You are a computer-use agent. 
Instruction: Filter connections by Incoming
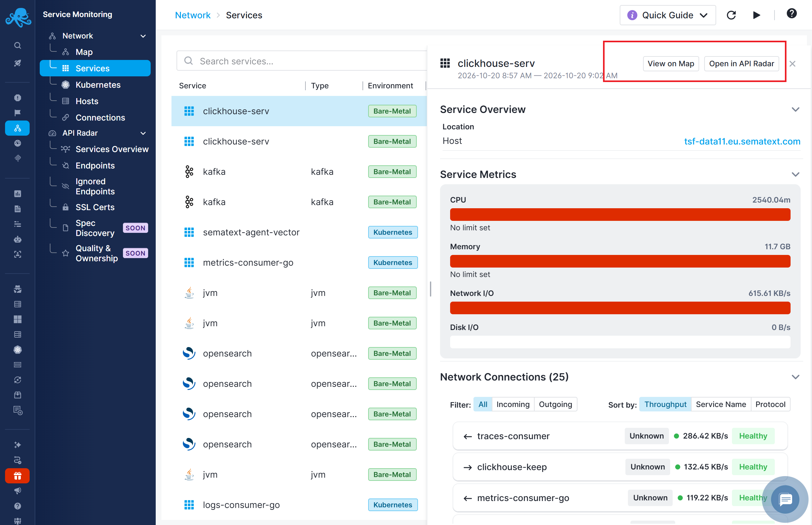tap(513, 404)
